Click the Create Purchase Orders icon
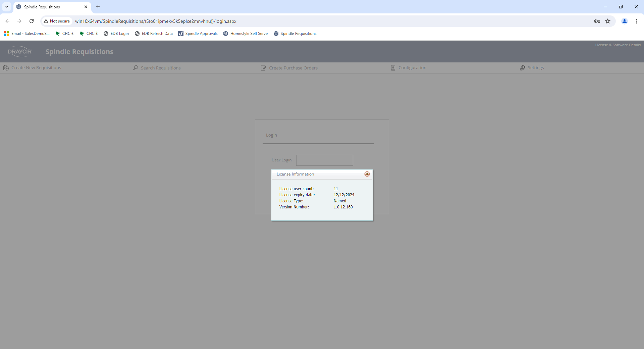644x349 pixels. pyautogui.click(x=264, y=68)
